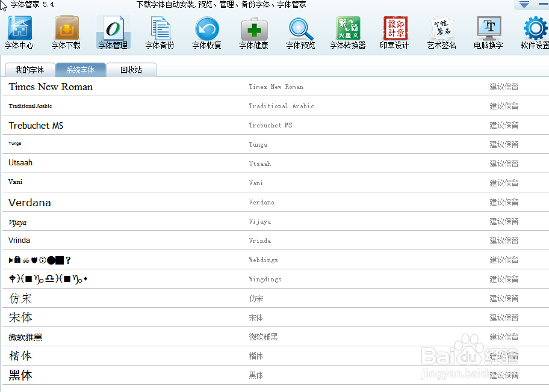Select the Times New Roman font preview
Image resolution: width=549 pixels, height=392 pixels.
click(x=51, y=87)
